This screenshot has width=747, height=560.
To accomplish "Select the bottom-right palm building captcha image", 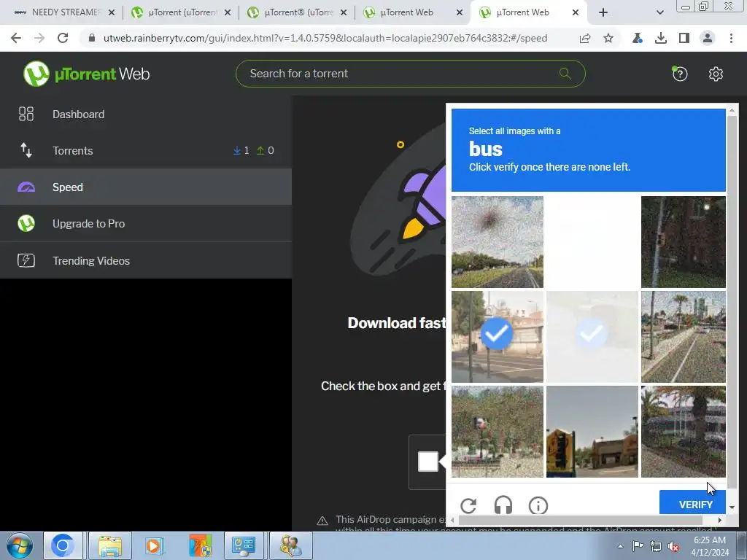I will (683, 432).
